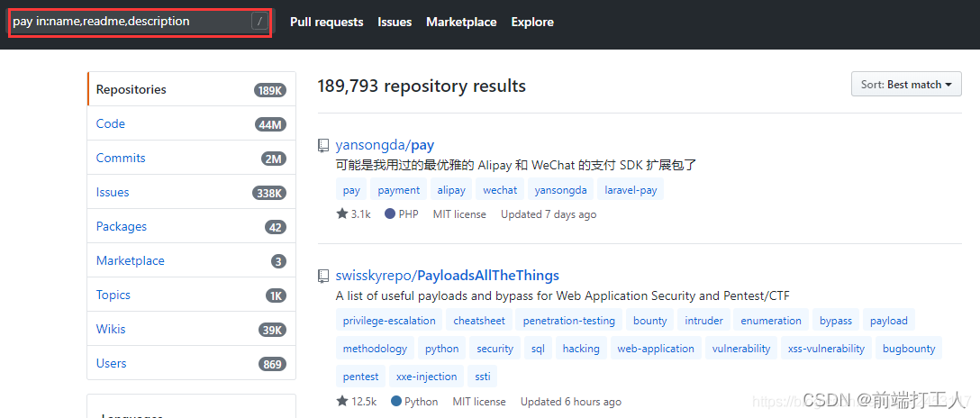Open Explore in the top navigation
This screenshot has width=980, height=418.
(x=532, y=22)
